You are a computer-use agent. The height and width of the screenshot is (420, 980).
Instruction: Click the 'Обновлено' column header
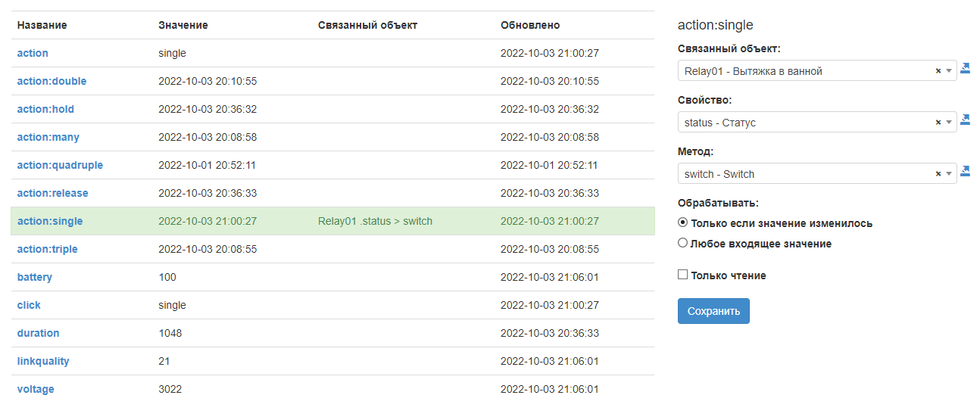[530, 25]
